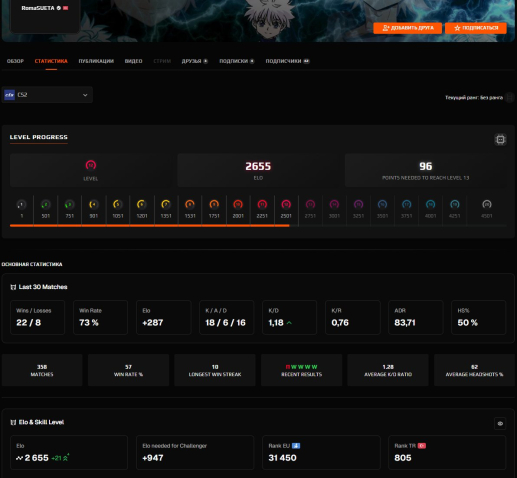Open the ВИДЕО tab

tap(133, 61)
